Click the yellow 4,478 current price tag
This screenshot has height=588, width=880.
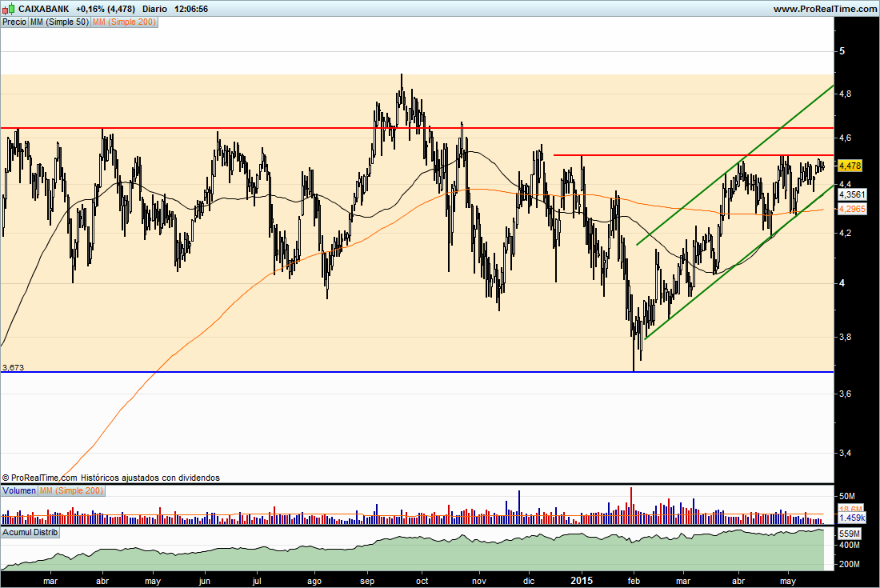[850, 166]
